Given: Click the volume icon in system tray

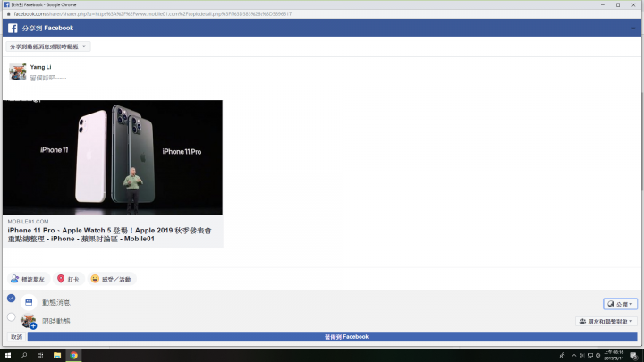Looking at the screenshot, I should (582, 356).
